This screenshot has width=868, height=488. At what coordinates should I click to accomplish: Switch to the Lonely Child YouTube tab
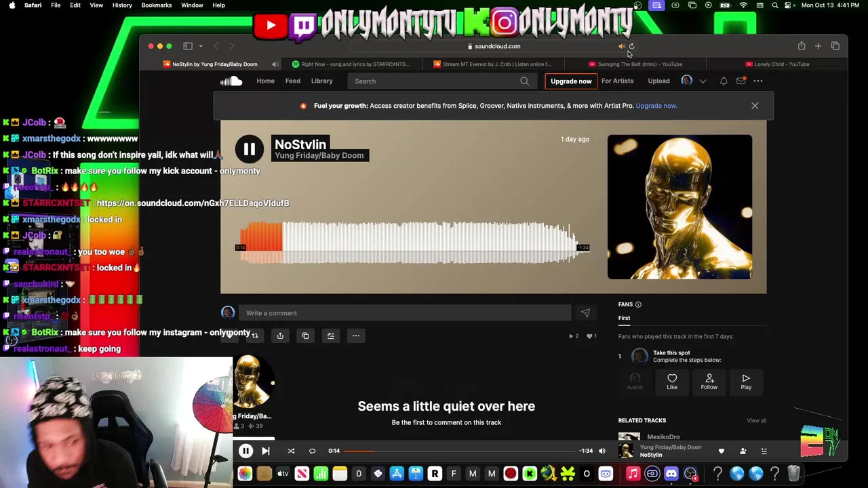(x=777, y=64)
